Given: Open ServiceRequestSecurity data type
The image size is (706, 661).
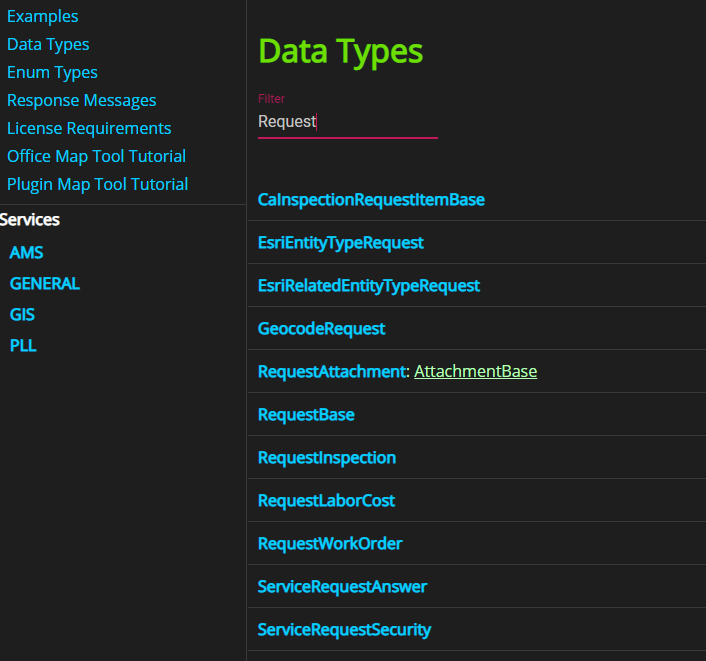Looking at the screenshot, I should (x=344, y=630).
